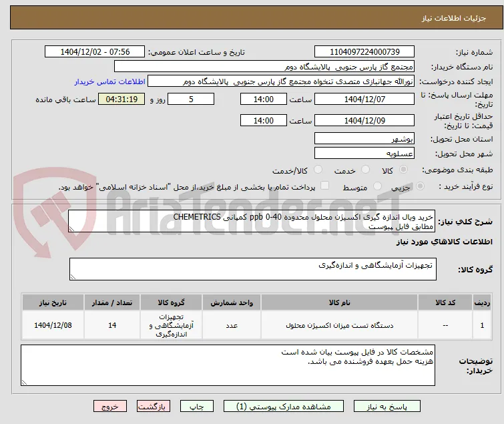The height and width of the screenshot is (424, 504).
Task: Toggle اسناد خزانه اسلامی payment checkbox
Action: point(325,186)
